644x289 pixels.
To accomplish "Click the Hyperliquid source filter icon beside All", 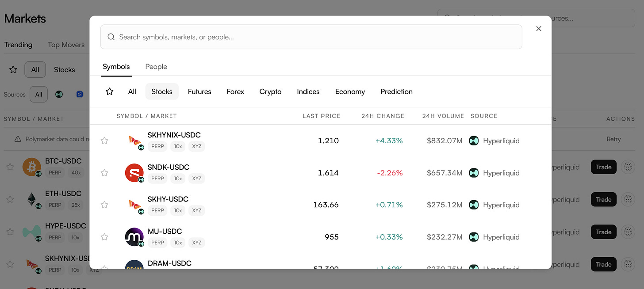I will tap(59, 94).
